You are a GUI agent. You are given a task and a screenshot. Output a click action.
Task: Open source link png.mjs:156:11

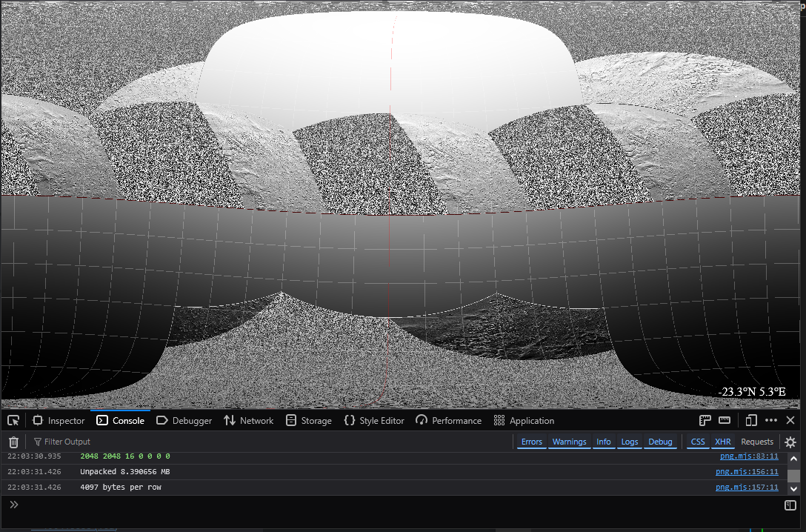[x=747, y=471]
